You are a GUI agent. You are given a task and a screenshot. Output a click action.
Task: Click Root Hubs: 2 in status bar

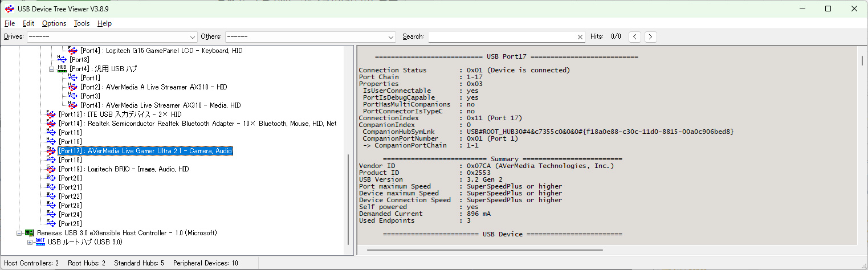pos(87,263)
